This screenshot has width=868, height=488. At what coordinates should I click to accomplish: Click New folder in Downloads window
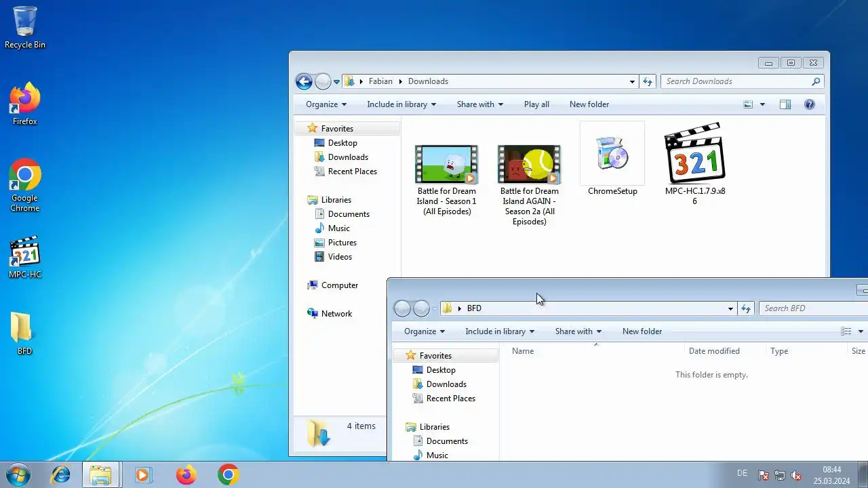click(589, 104)
